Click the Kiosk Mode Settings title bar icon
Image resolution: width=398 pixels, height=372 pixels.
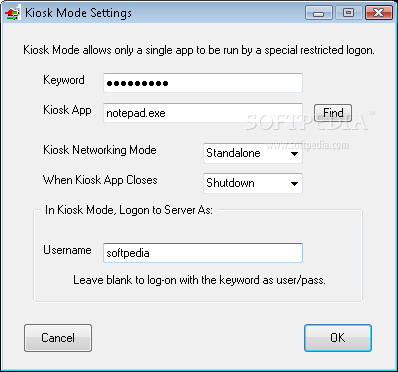click(x=13, y=13)
